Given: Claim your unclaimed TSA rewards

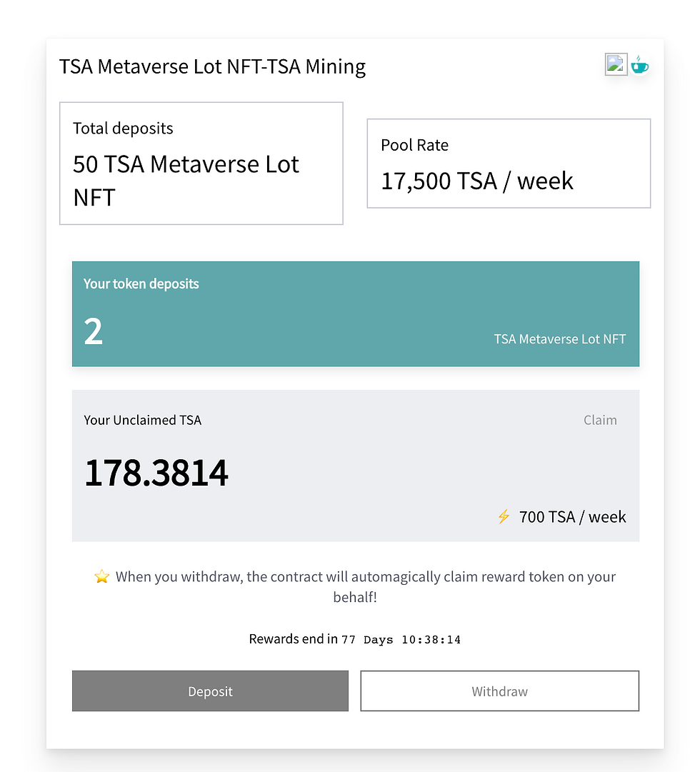Looking at the screenshot, I should click(600, 420).
